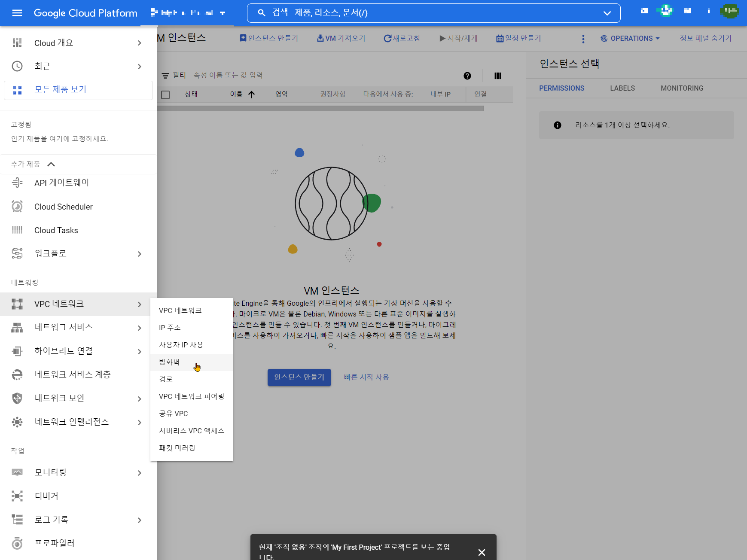Expand the 워크플로 submenu arrow
747x560 pixels.
[x=140, y=254]
